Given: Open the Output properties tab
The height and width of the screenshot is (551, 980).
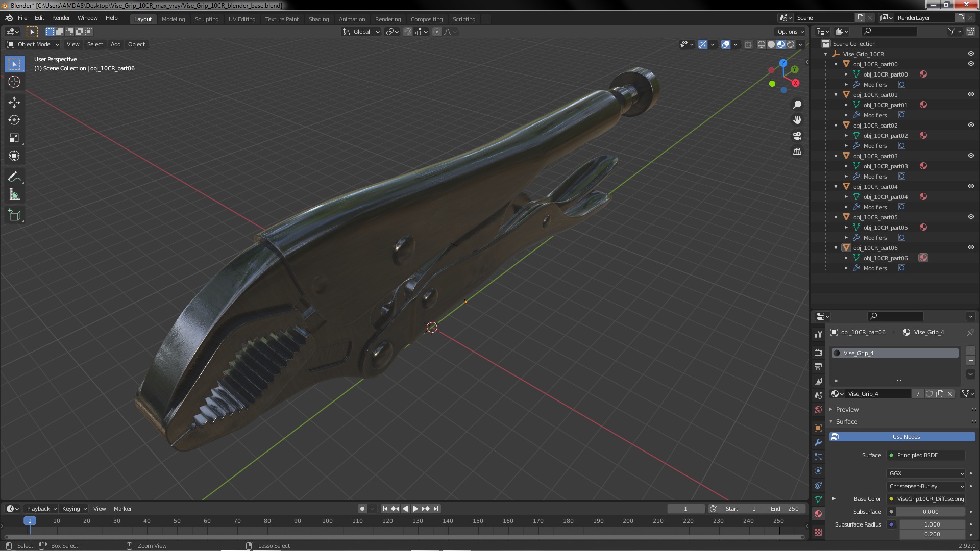Looking at the screenshot, I should 818,366.
